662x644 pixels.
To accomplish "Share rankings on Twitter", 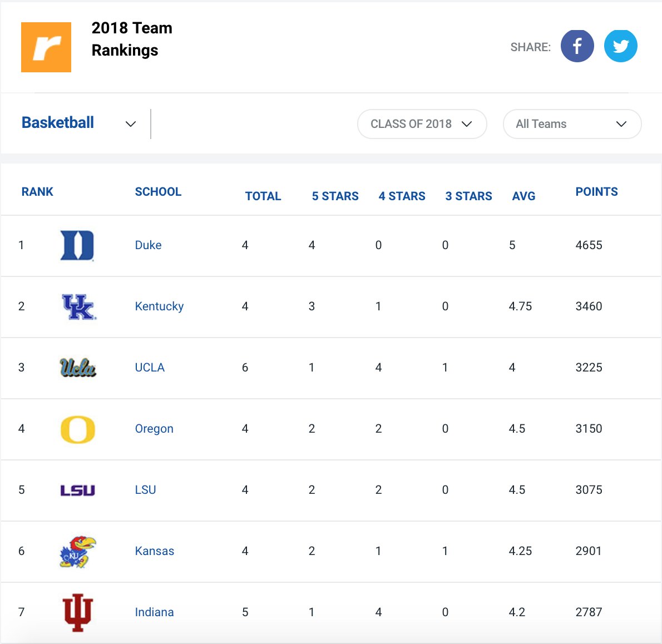I will coord(620,46).
